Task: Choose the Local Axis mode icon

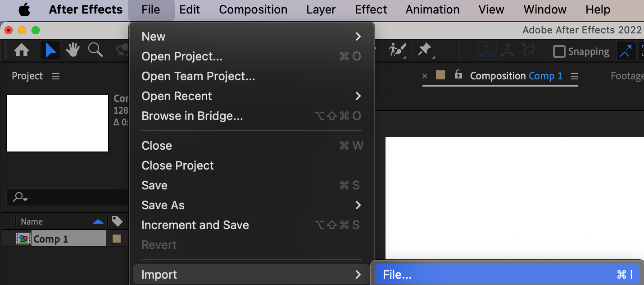Action: coord(488,51)
